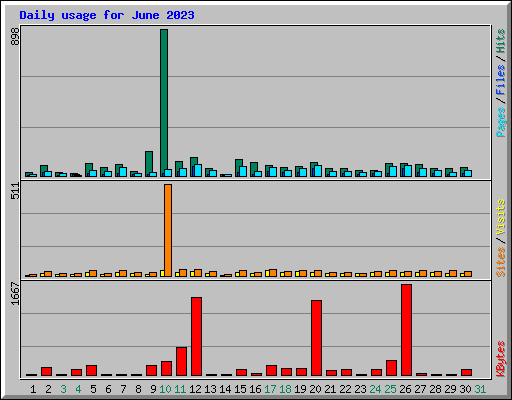Click the red KBytes bar for day 26
The width and height of the screenshot is (512, 400).
pos(406,330)
